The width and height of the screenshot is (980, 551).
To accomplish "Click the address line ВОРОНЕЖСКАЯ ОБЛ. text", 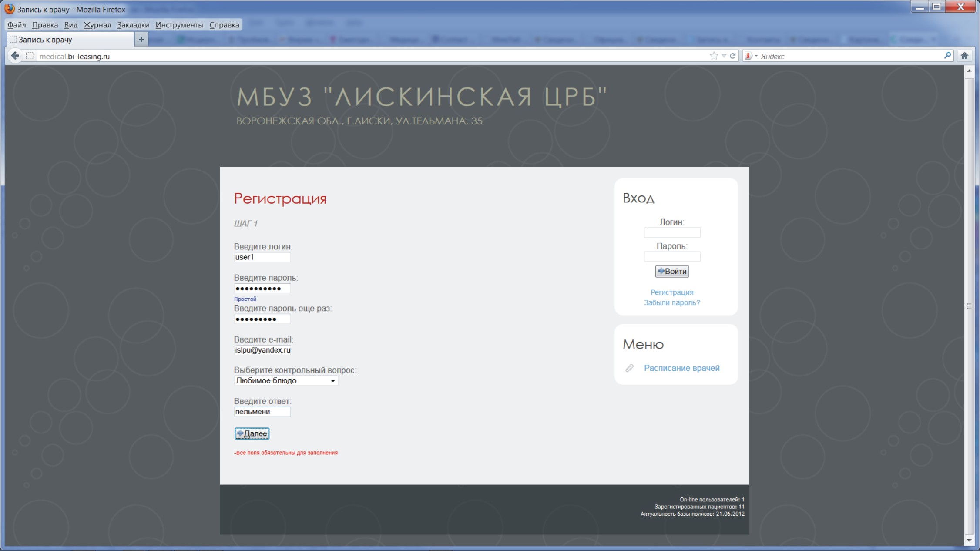I will 359,121.
